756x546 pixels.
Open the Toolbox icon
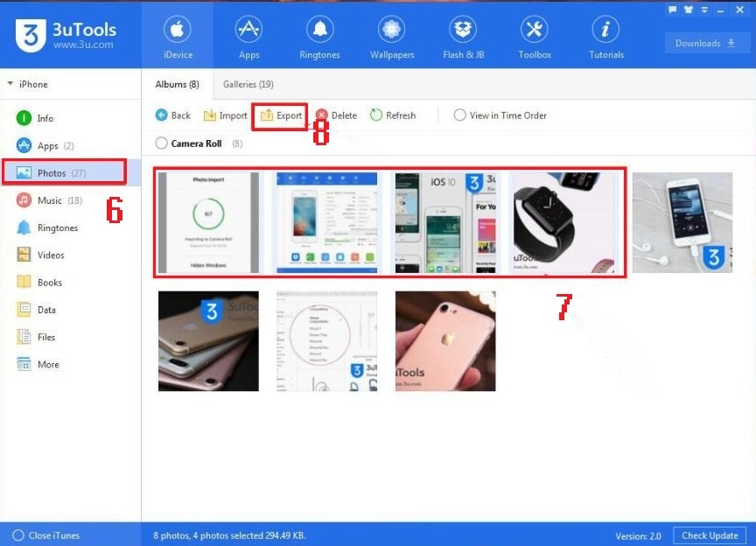pyautogui.click(x=534, y=31)
